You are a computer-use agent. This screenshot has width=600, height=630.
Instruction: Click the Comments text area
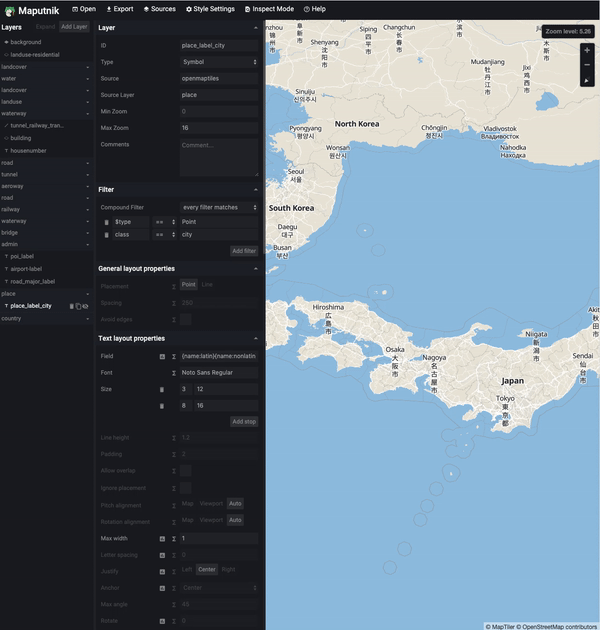pos(219,158)
